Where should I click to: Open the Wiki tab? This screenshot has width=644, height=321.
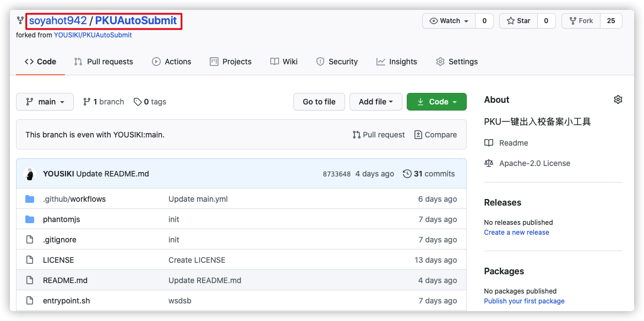(x=284, y=62)
